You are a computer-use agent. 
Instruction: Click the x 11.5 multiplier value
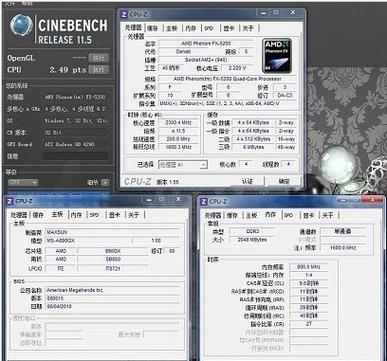[179, 131]
